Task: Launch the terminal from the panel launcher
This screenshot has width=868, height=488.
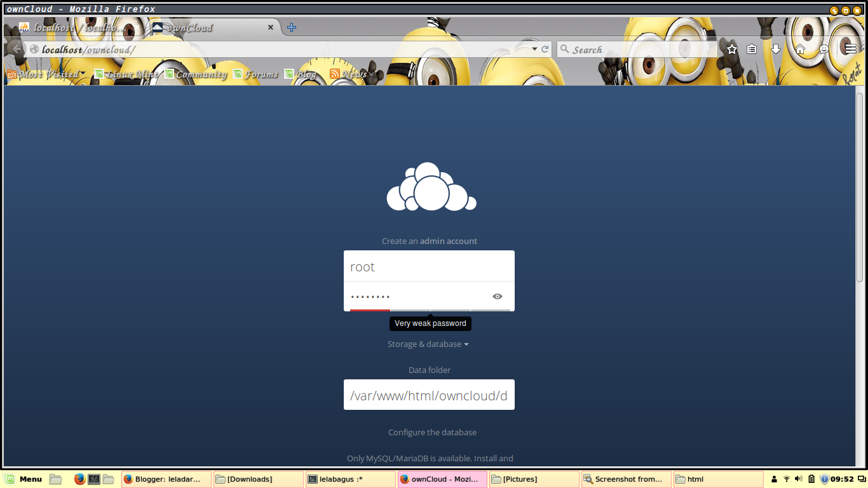Action: pyautogui.click(x=94, y=479)
